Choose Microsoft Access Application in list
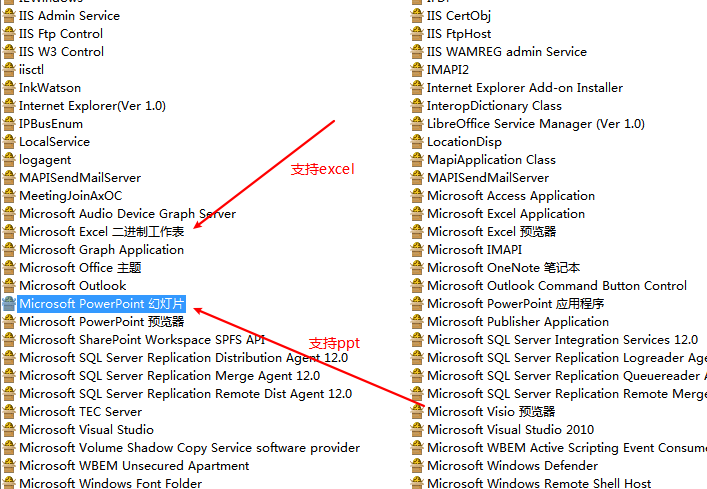707x489 pixels. (x=510, y=196)
